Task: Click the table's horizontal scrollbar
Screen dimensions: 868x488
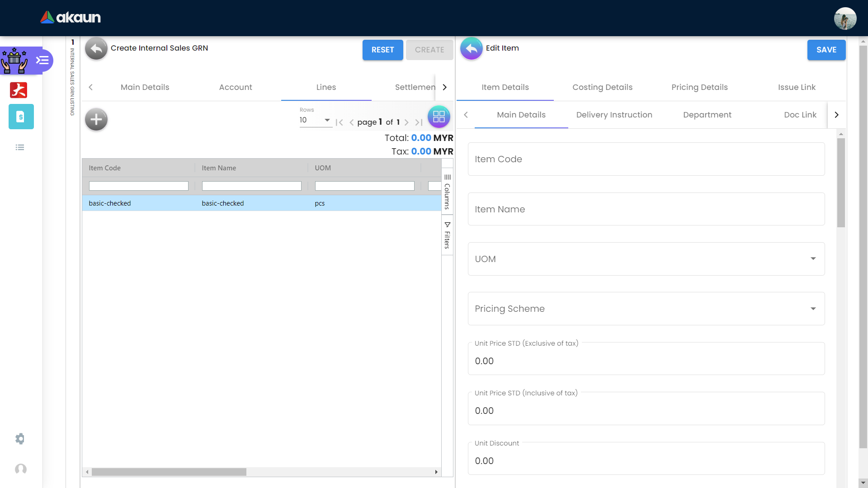Action: [169, 472]
